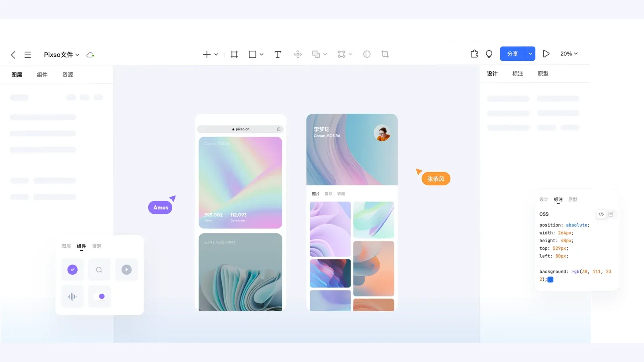
Task: Click the lightbulb tips icon
Action: click(489, 54)
